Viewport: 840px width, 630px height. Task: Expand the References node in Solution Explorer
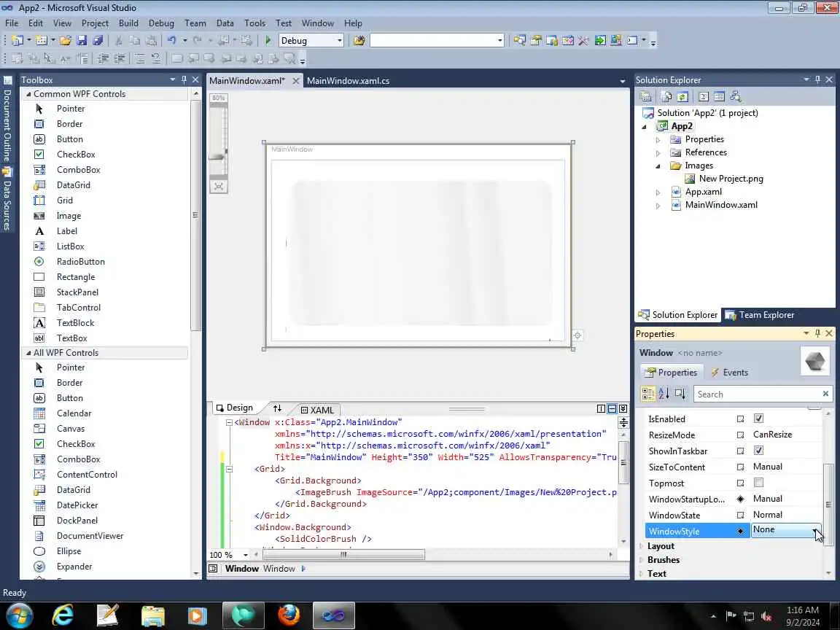click(x=658, y=152)
